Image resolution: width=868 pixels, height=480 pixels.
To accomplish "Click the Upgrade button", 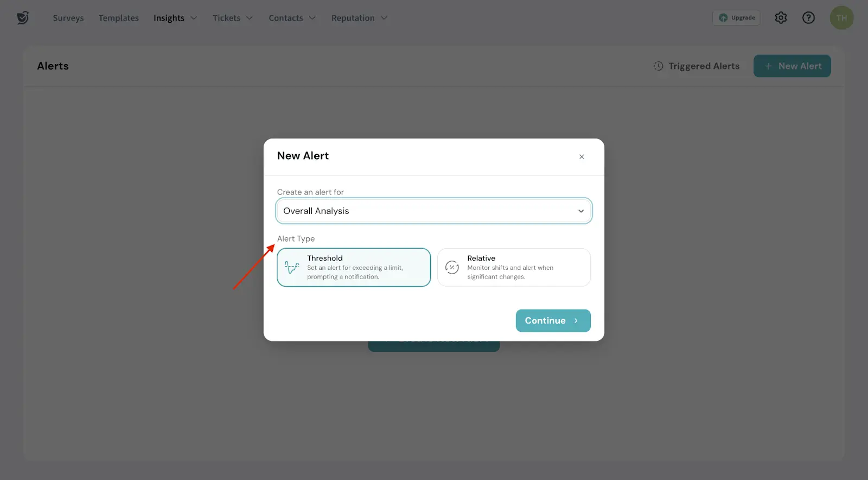I will pyautogui.click(x=736, y=18).
